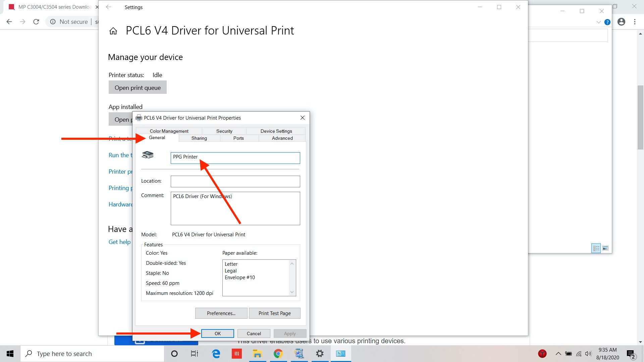Switch to details view in back window
Image resolution: width=644 pixels, height=362 pixels.
pyautogui.click(x=596, y=248)
